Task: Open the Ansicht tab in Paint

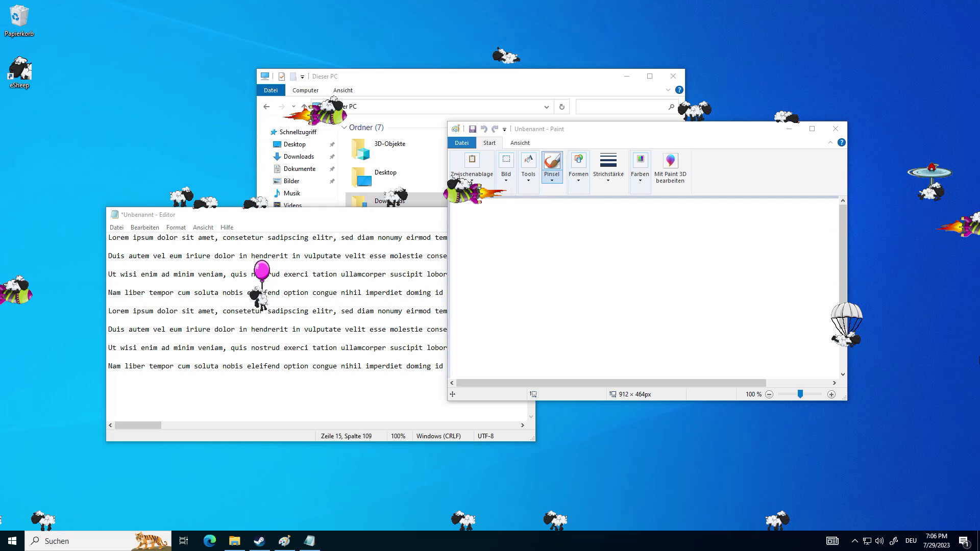Action: 520,143
